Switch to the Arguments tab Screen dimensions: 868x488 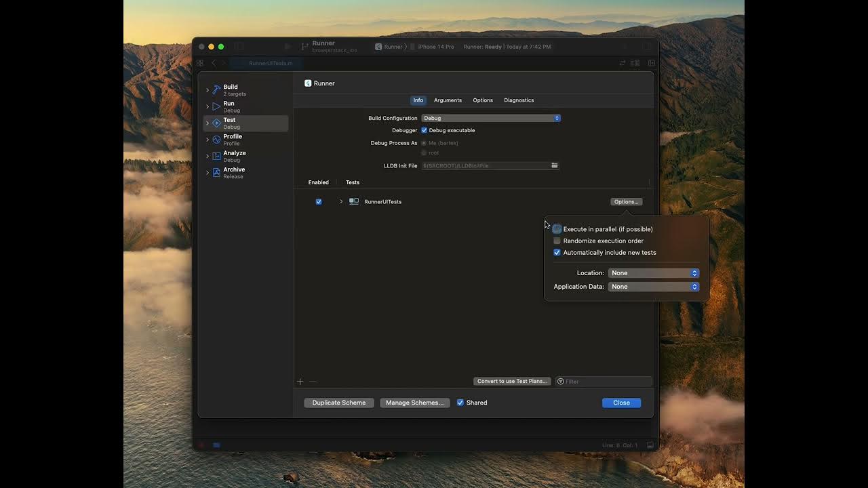click(448, 100)
